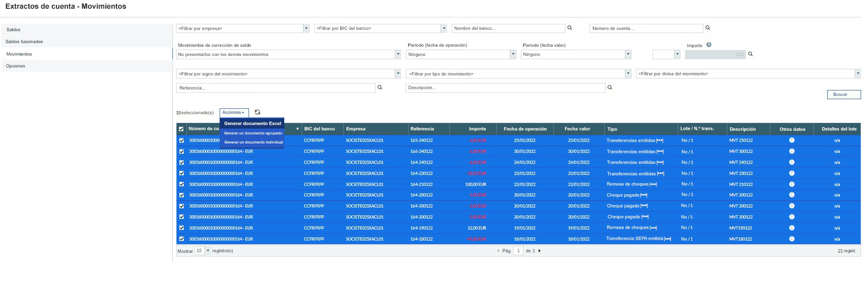Click the search icon beside Número de cuenta

[x=708, y=28]
